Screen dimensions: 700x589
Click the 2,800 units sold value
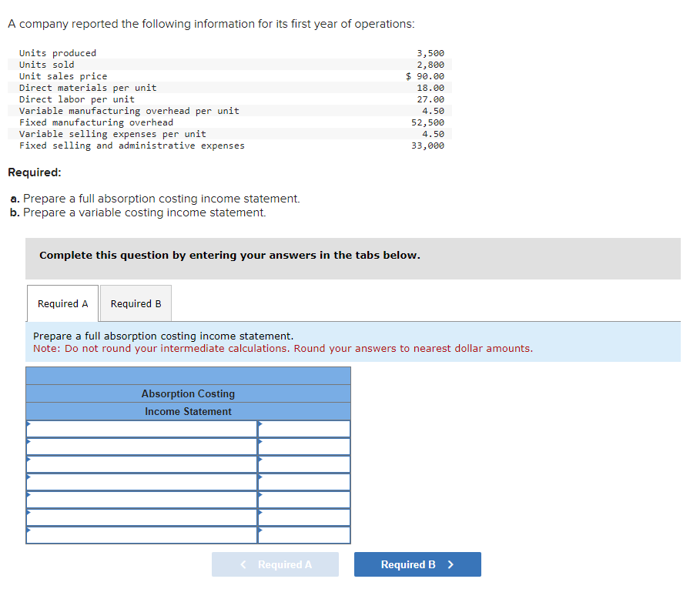430,65
